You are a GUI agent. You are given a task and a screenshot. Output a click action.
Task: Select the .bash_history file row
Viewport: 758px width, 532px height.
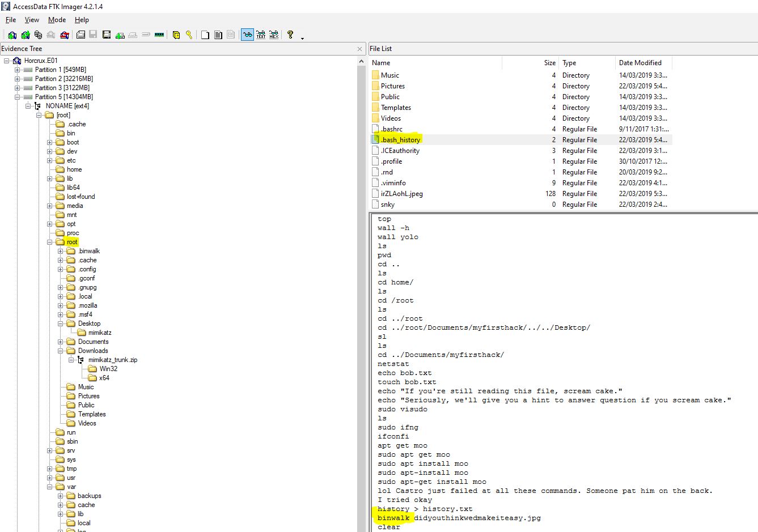coord(521,139)
